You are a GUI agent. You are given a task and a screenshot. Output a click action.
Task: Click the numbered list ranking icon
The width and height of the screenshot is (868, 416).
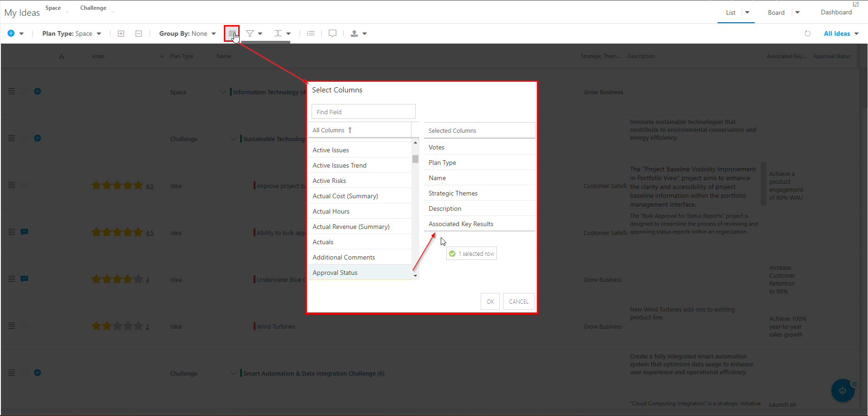tap(311, 33)
